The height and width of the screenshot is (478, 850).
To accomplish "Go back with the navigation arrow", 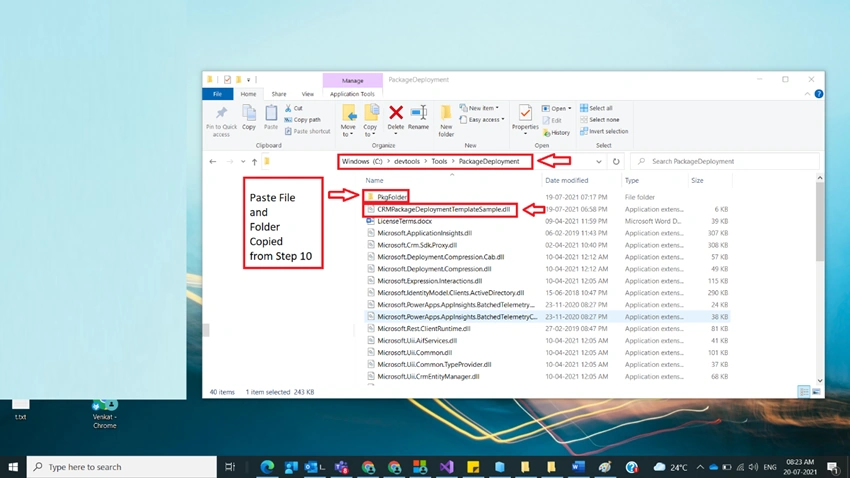I will [x=213, y=162].
